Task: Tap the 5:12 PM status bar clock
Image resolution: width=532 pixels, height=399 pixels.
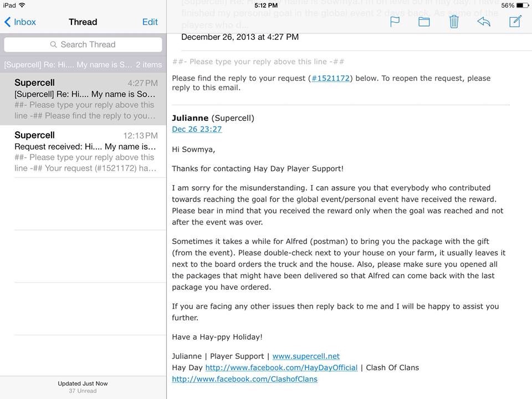Action: pos(266,5)
